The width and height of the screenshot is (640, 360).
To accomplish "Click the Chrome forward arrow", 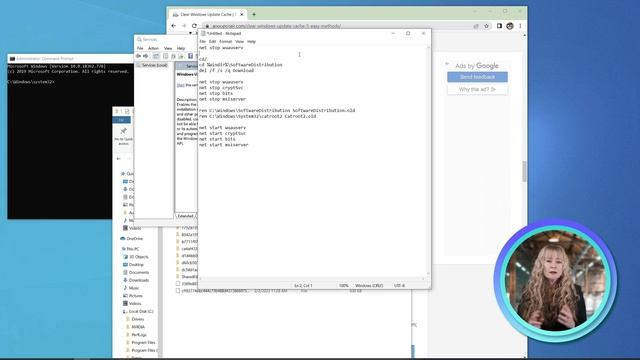I will (x=184, y=26).
